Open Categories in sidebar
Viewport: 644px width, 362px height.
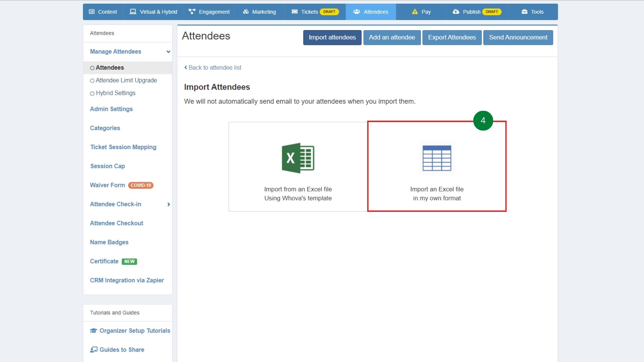click(x=105, y=128)
